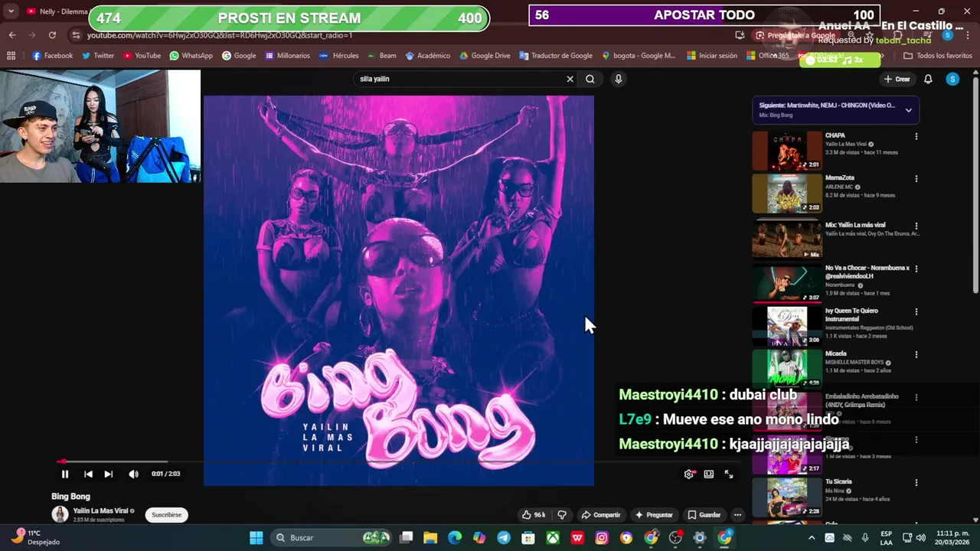The height and width of the screenshot is (551, 980).
Task: Open File Explorer from taskbar
Action: click(x=430, y=538)
